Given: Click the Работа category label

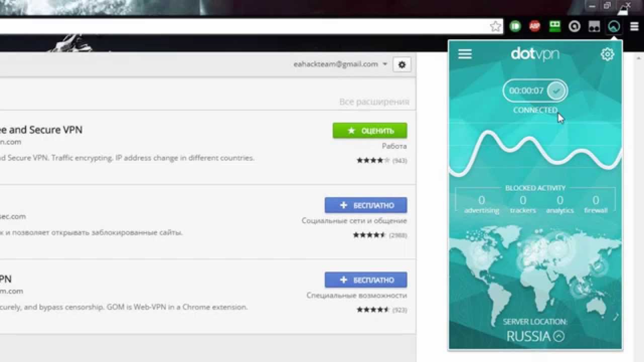Looking at the screenshot, I should tap(394, 146).
